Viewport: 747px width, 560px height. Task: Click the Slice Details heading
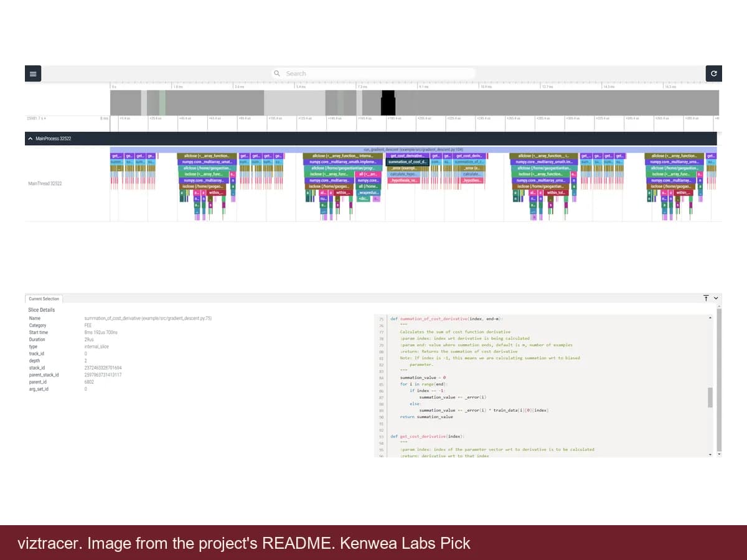tap(42, 310)
